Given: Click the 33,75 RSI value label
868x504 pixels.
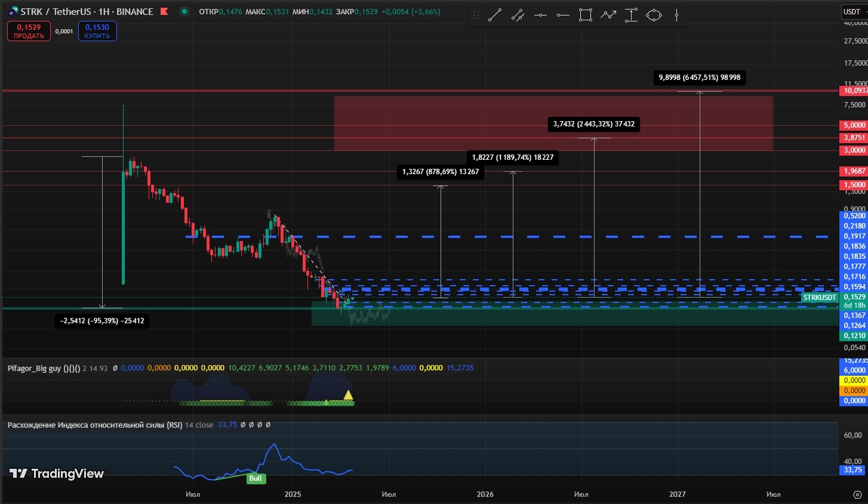Looking at the screenshot, I should (853, 470).
